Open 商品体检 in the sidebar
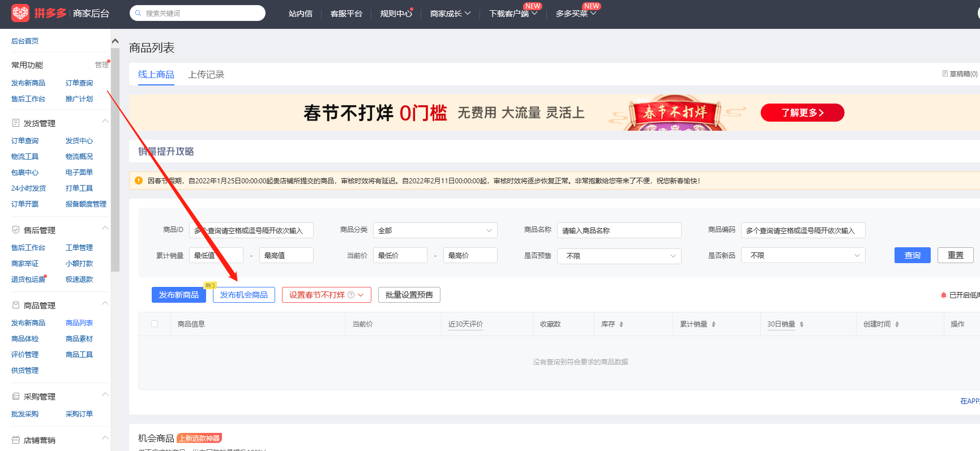 coord(25,339)
